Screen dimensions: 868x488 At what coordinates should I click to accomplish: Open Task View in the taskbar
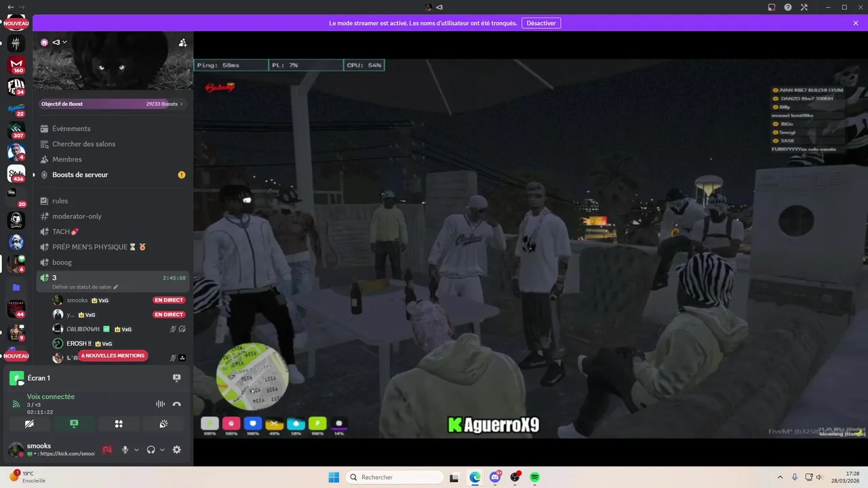tap(454, 477)
